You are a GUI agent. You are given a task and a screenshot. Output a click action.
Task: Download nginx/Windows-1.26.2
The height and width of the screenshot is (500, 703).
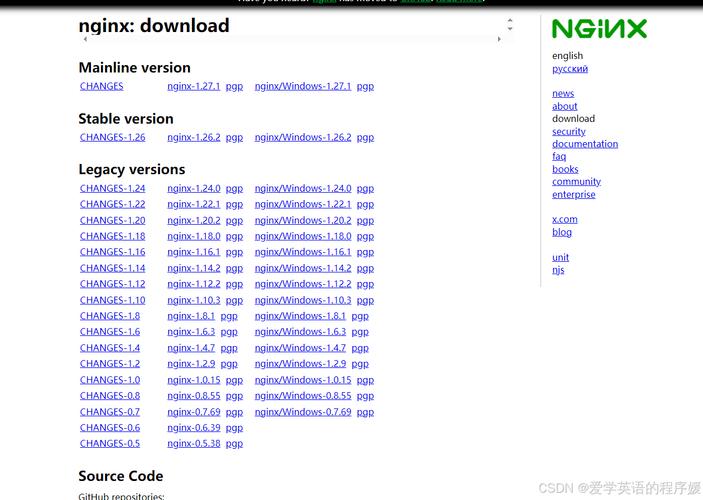pyautogui.click(x=303, y=137)
